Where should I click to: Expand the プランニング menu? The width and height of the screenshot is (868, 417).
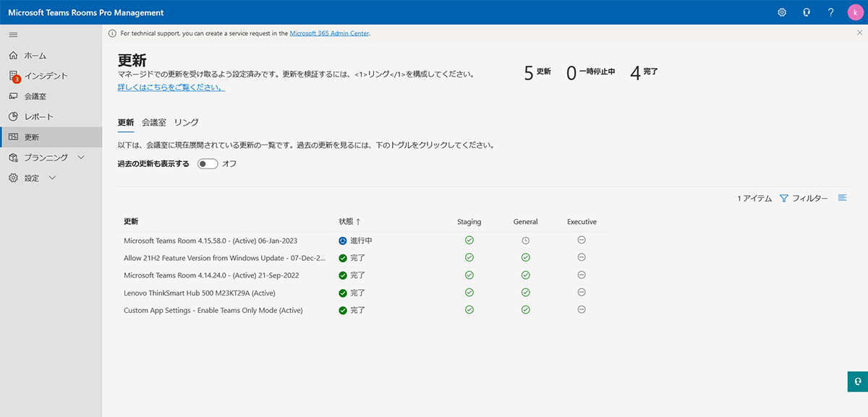[x=80, y=157]
